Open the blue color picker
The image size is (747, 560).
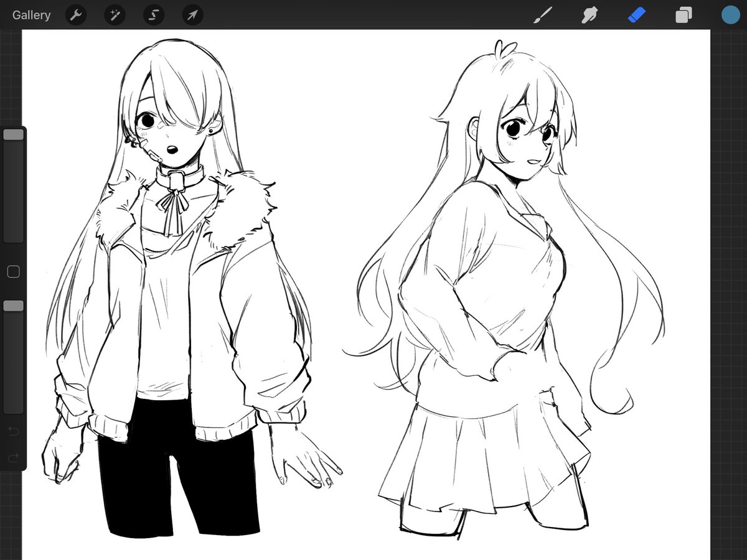coord(730,15)
